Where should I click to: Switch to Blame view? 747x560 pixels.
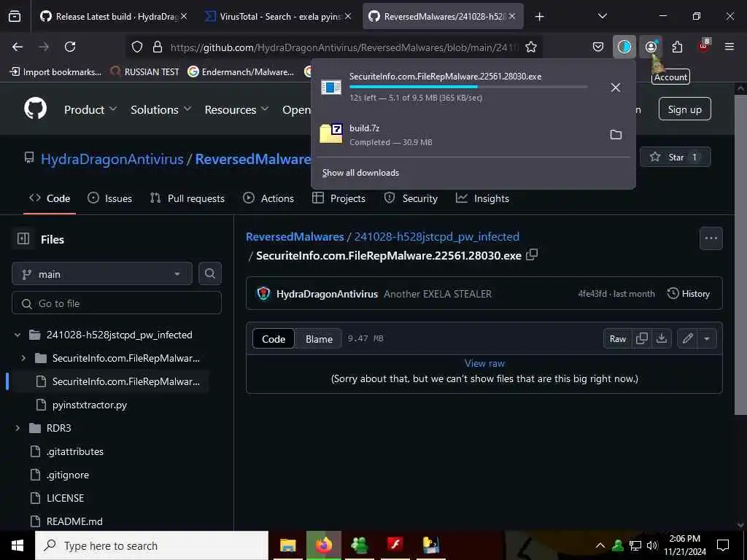(319, 338)
